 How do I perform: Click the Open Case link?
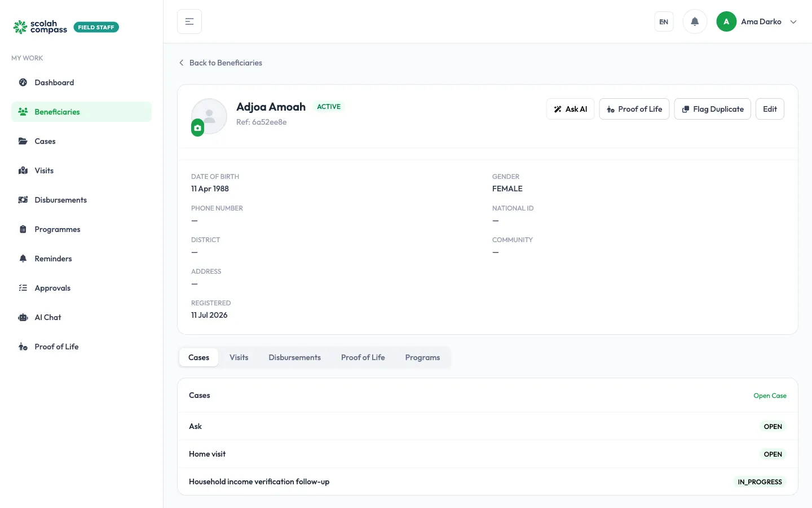coord(770,396)
